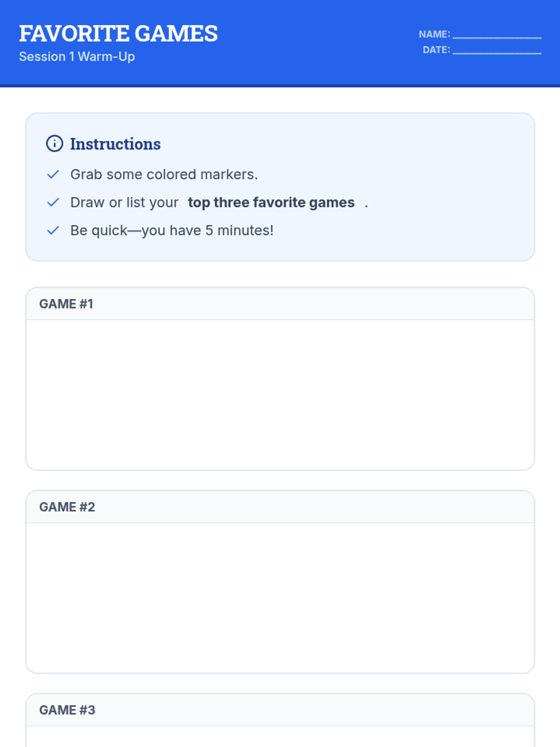Click the DATE: label in the header
Image resolution: width=560 pixels, height=747 pixels.
click(x=436, y=50)
